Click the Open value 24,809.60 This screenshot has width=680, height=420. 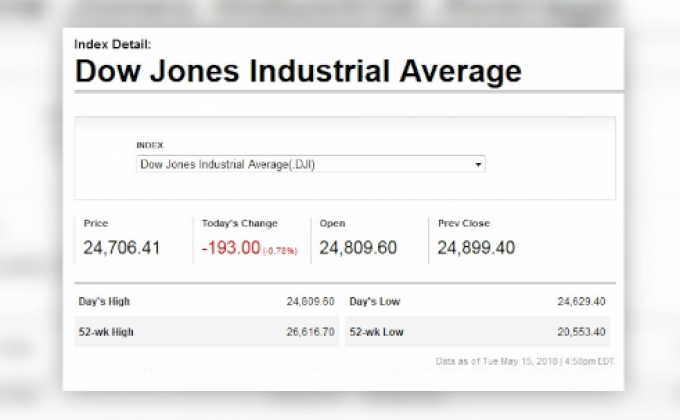tap(358, 248)
